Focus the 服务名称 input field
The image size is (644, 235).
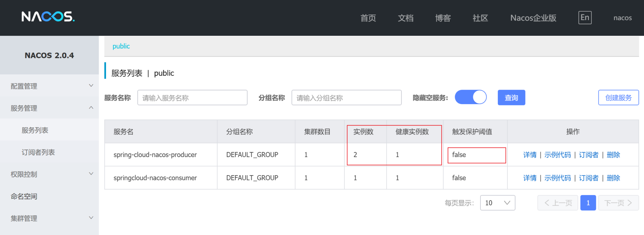click(192, 98)
